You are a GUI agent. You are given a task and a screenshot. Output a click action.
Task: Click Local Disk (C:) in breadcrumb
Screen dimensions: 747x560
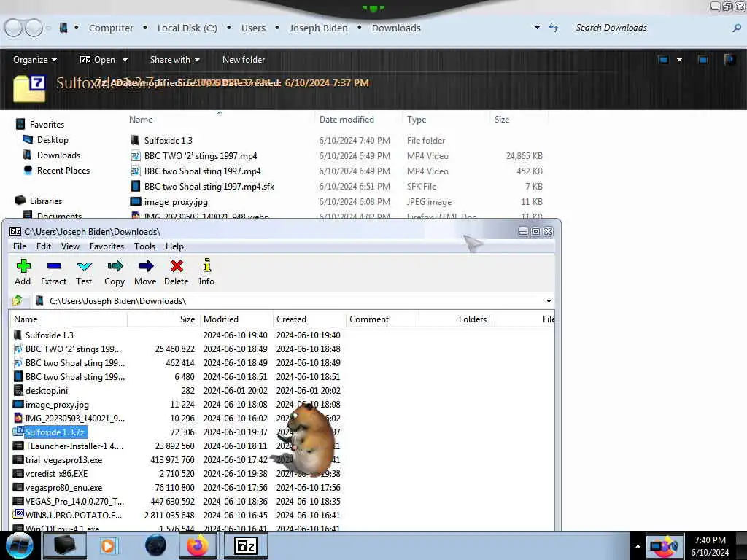(x=187, y=28)
